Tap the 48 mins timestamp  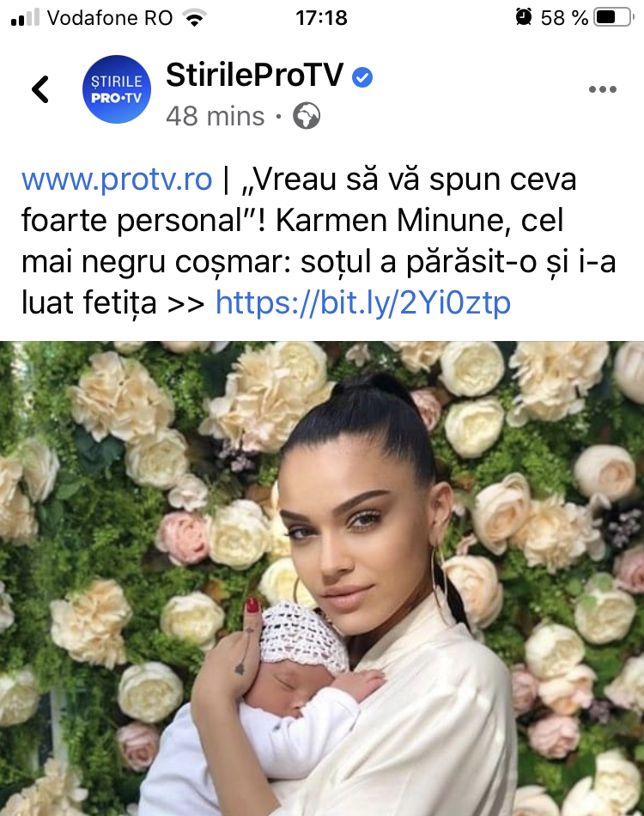pyautogui.click(x=216, y=116)
